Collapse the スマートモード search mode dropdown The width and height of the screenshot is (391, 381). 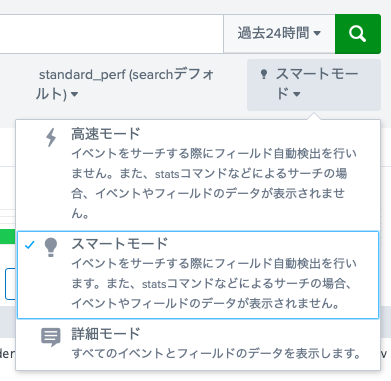[314, 85]
